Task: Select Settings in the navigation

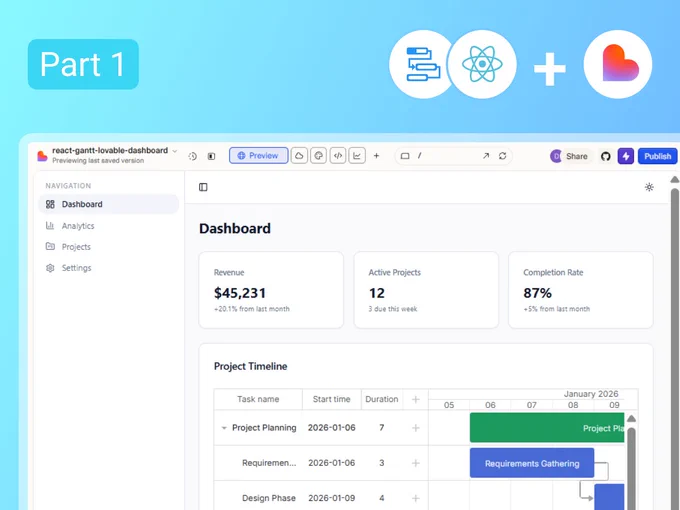Action: 108,268
